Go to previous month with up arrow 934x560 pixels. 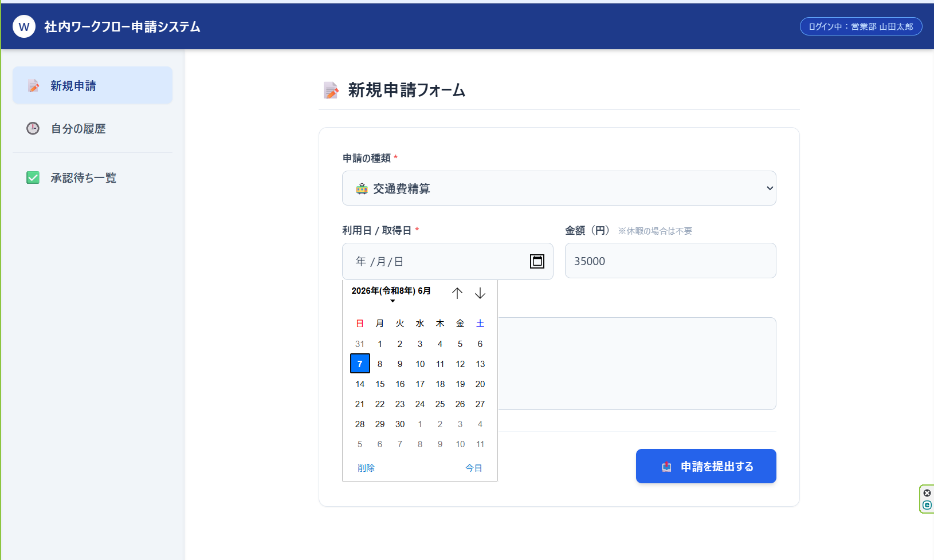457,293
